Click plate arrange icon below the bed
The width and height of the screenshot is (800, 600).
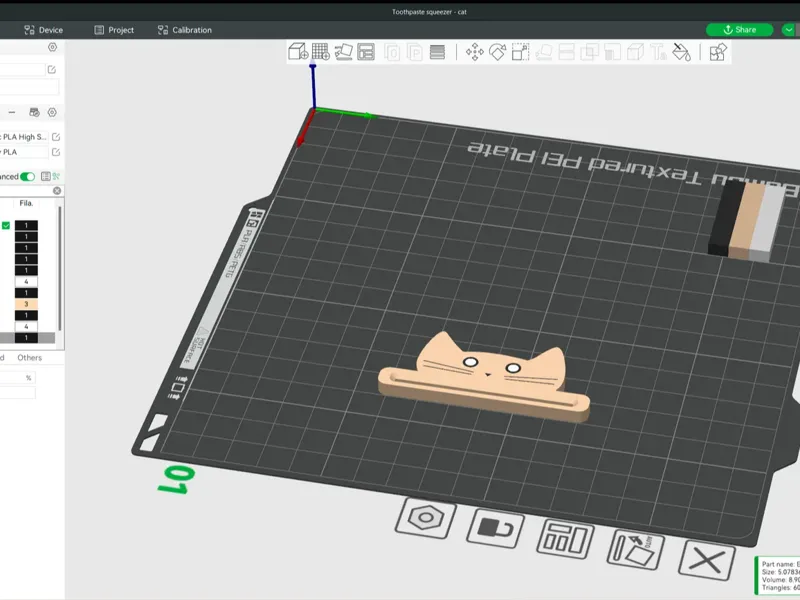click(x=565, y=539)
